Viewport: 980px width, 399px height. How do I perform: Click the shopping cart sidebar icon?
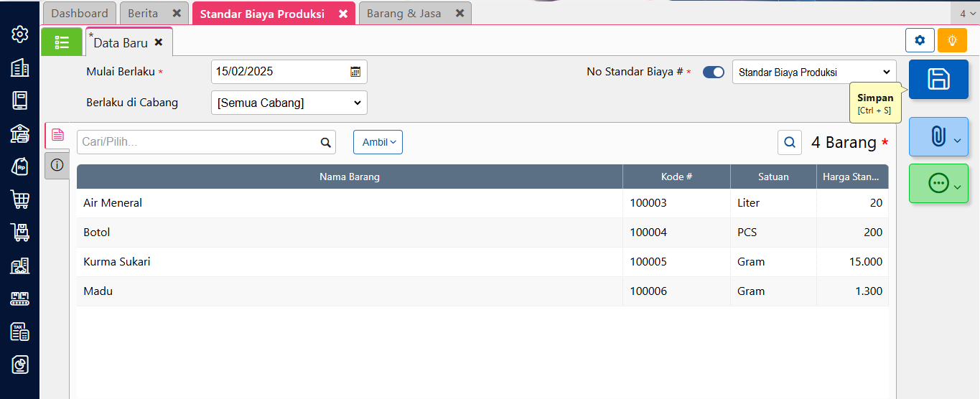[20, 199]
